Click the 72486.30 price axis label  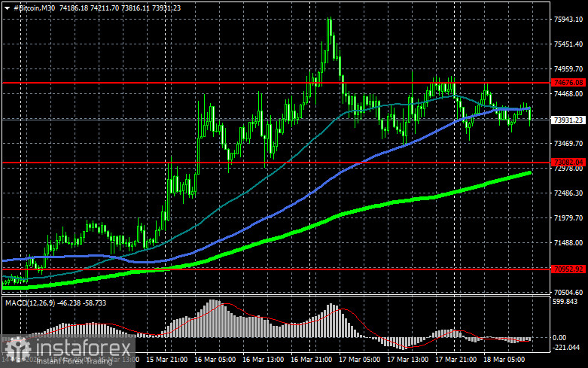click(x=568, y=193)
